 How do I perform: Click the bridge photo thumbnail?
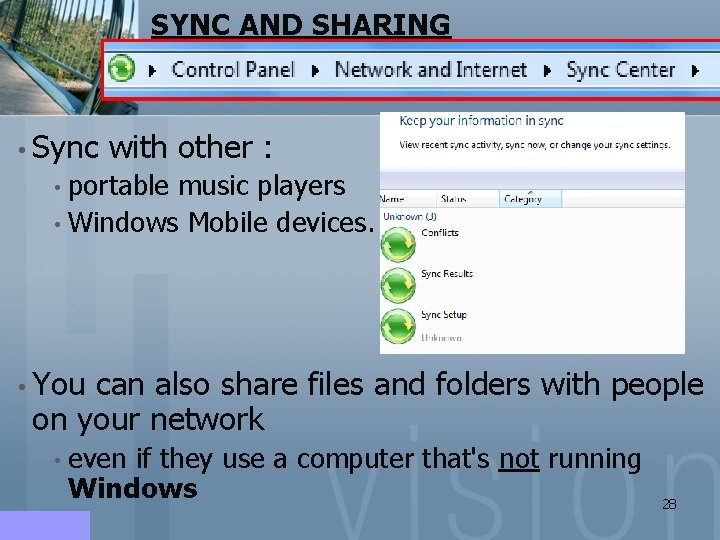click(x=69, y=57)
